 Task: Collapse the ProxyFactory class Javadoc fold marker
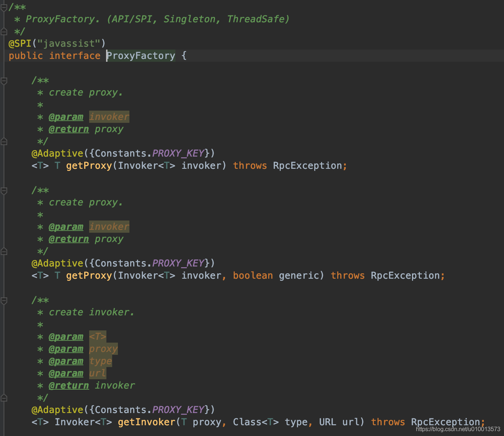tap(4, 7)
